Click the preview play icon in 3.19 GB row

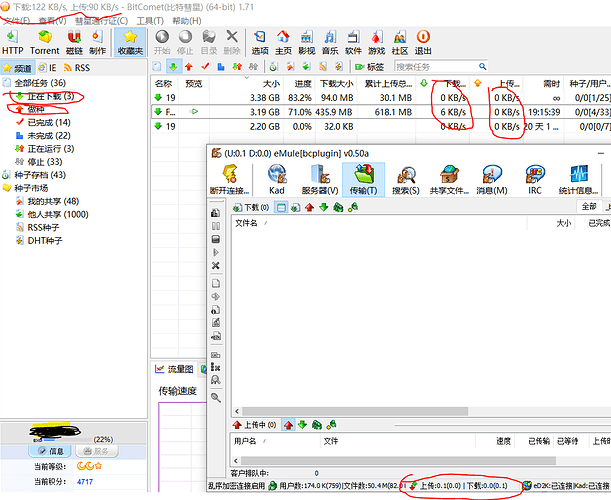[194, 112]
